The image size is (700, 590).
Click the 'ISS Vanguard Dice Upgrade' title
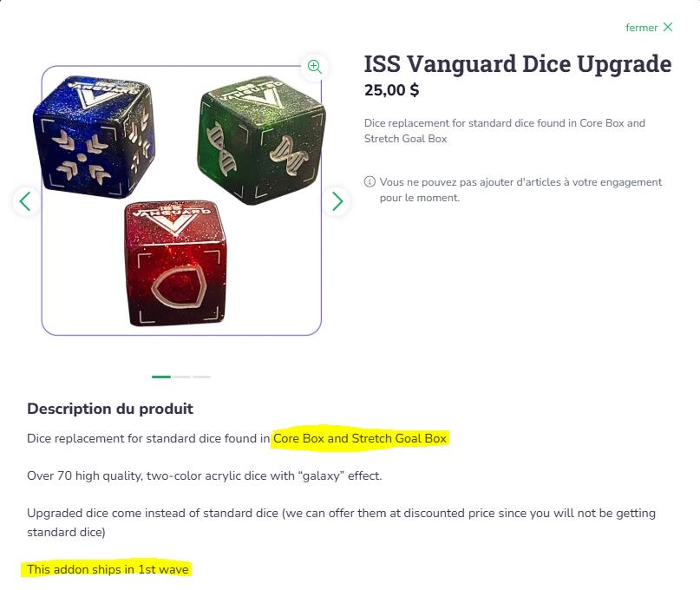518,64
